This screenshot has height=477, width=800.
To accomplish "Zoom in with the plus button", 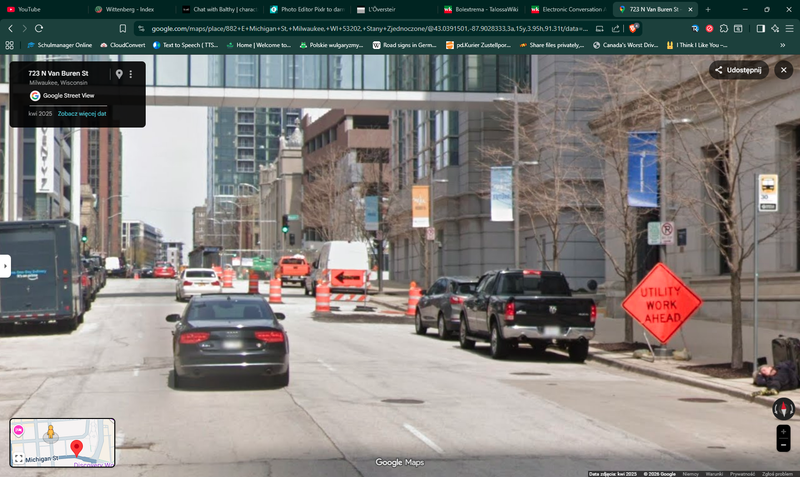I will pyautogui.click(x=783, y=432).
